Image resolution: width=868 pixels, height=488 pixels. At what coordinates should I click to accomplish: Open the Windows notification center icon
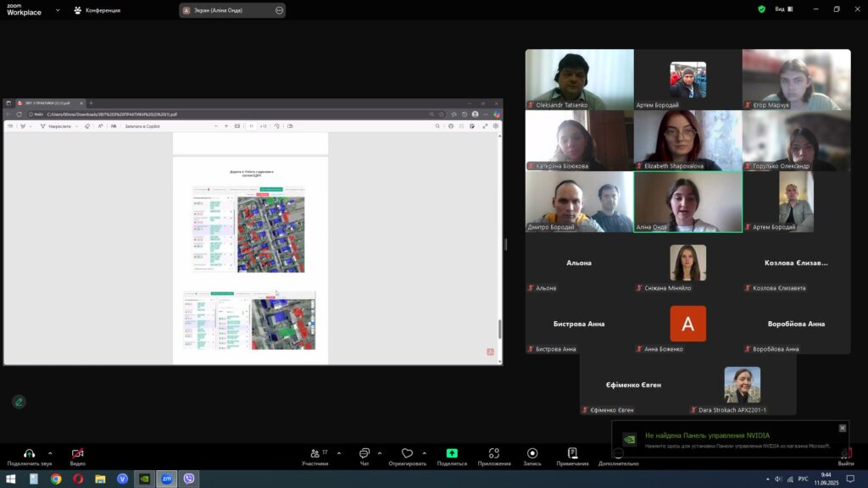[851, 480]
